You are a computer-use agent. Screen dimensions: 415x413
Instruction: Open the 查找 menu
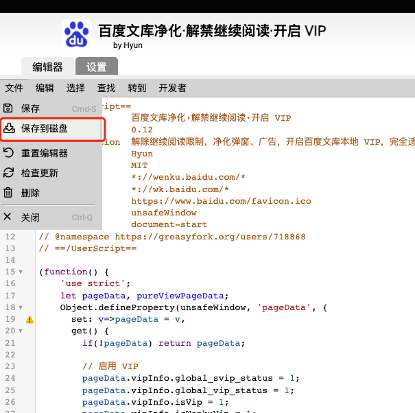[x=106, y=88]
